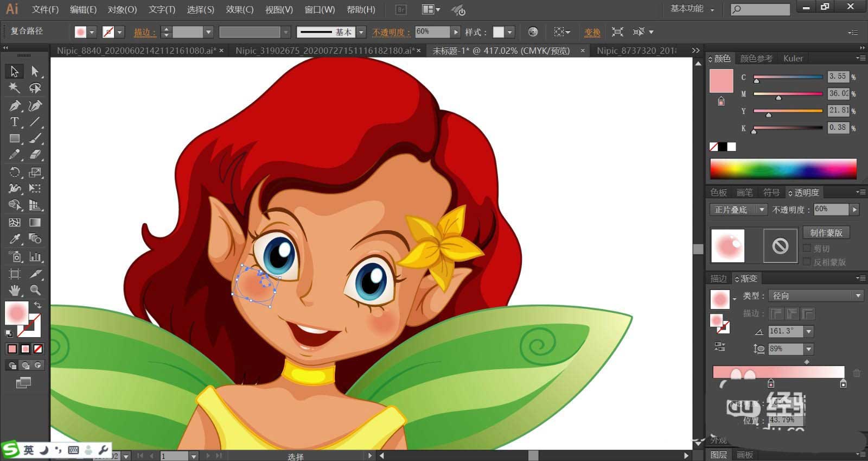Choose the Magic Wand tool
Screen dimensions: 868x461
[x=15, y=88]
